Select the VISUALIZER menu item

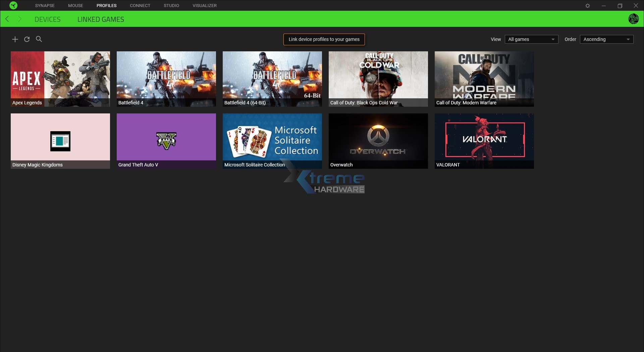(204, 5)
